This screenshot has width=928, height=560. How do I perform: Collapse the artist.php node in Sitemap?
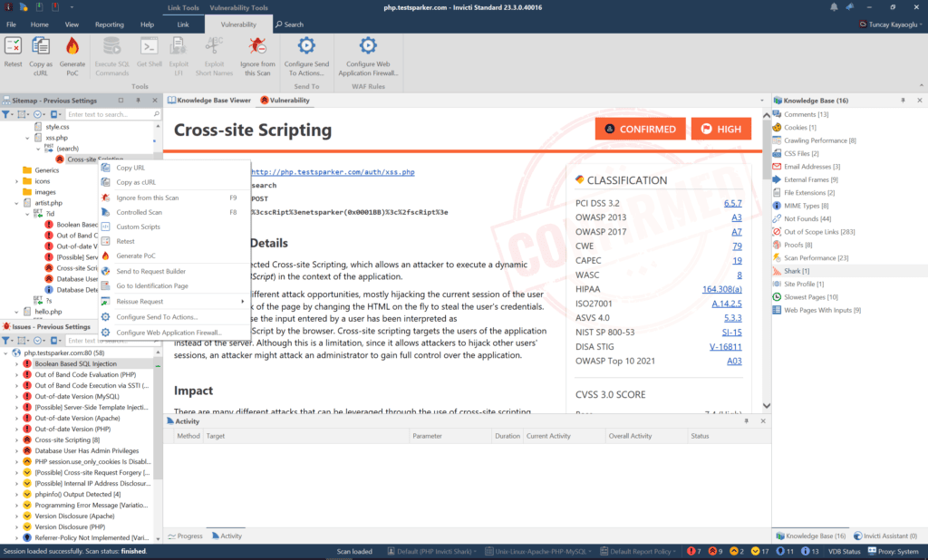point(15,204)
